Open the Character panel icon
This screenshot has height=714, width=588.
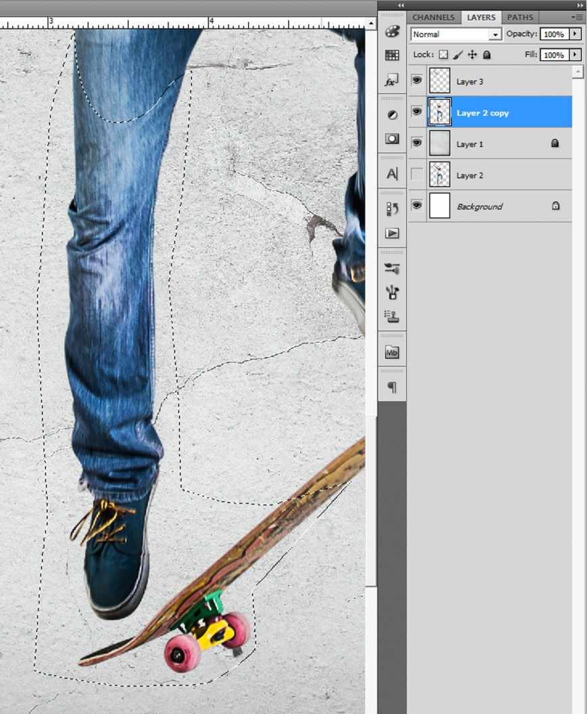392,174
